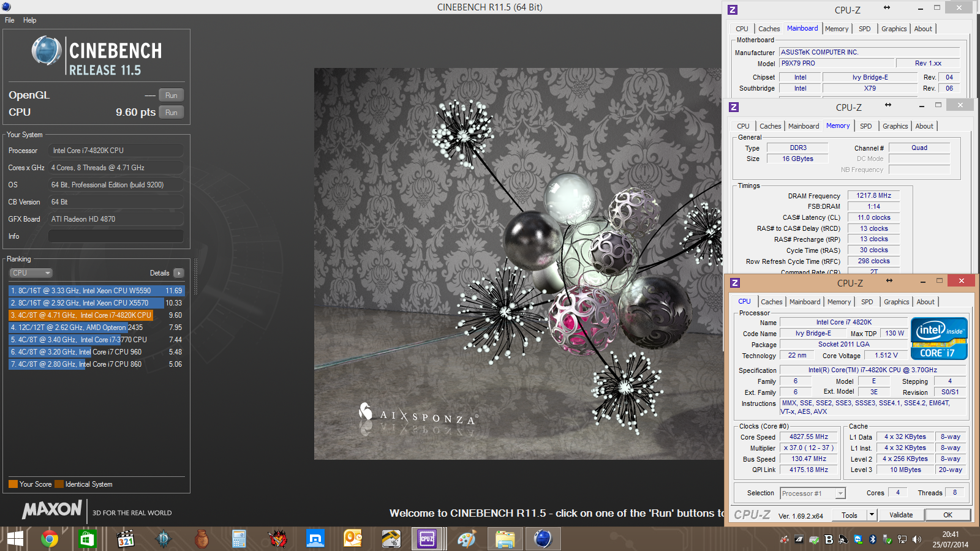Image resolution: width=980 pixels, height=551 pixels.
Task: Click the TeamViewer tray icon
Action: pyautogui.click(x=858, y=539)
